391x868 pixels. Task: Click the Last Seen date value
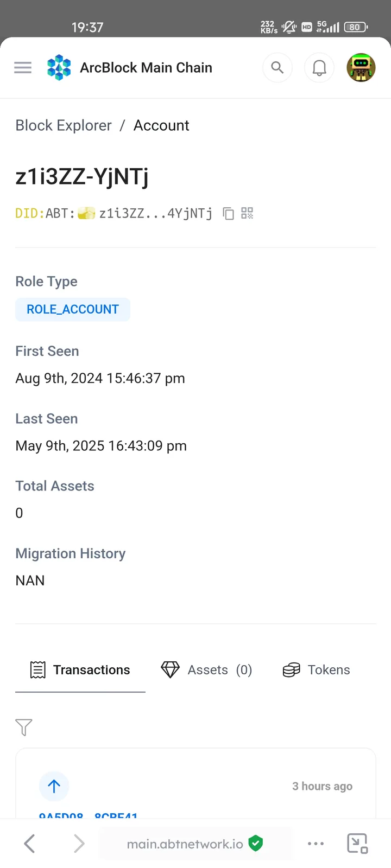pyautogui.click(x=101, y=446)
